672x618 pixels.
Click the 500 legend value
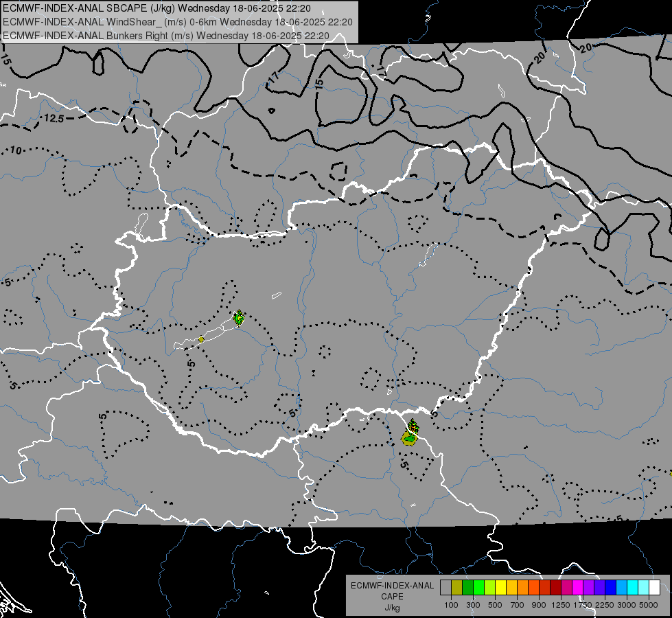pos(495,605)
